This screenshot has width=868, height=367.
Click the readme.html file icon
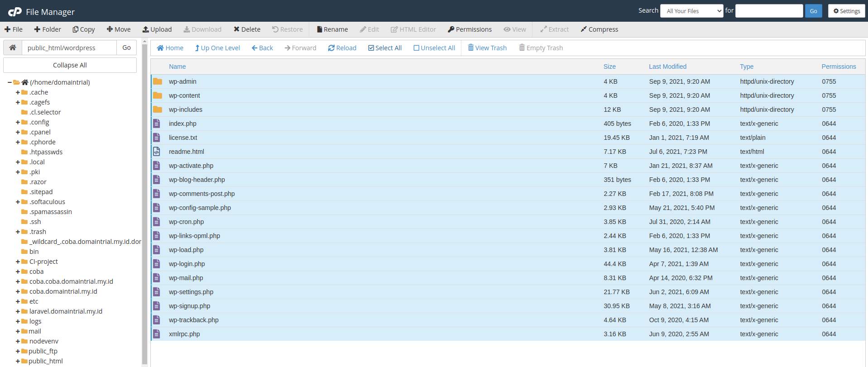pos(157,152)
